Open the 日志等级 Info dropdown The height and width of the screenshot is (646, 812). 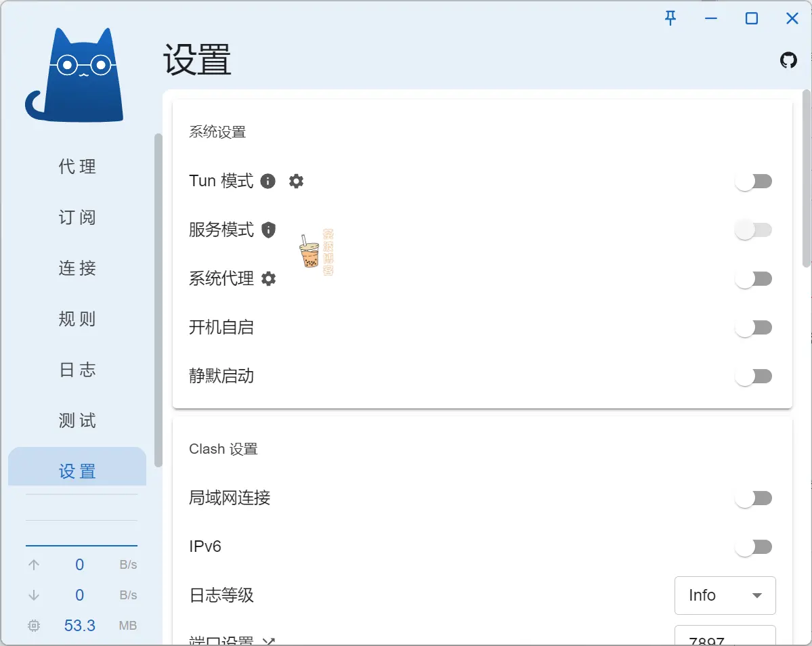[x=725, y=595]
